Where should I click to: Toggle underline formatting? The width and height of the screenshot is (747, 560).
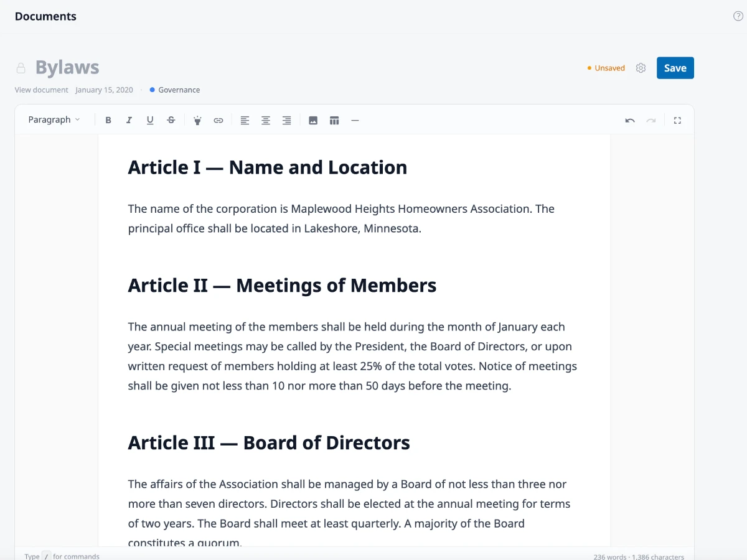click(150, 120)
